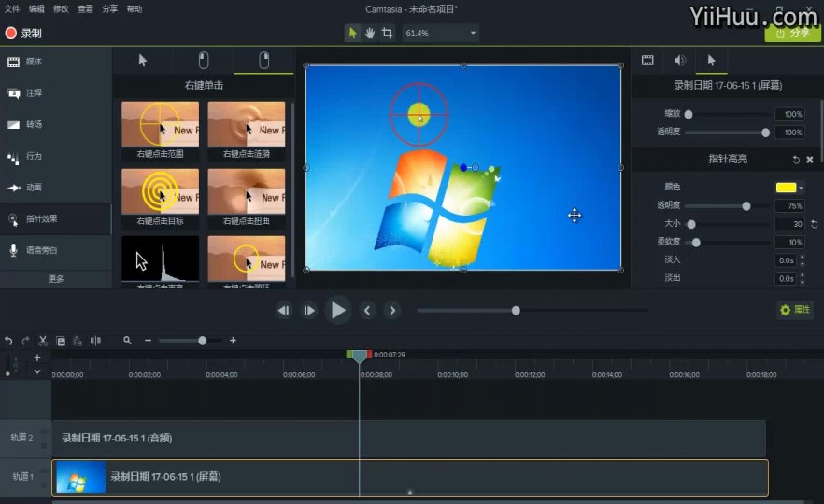Open the 媒体 media panel
This screenshot has height=504, width=824.
click(x=56, y=62)
